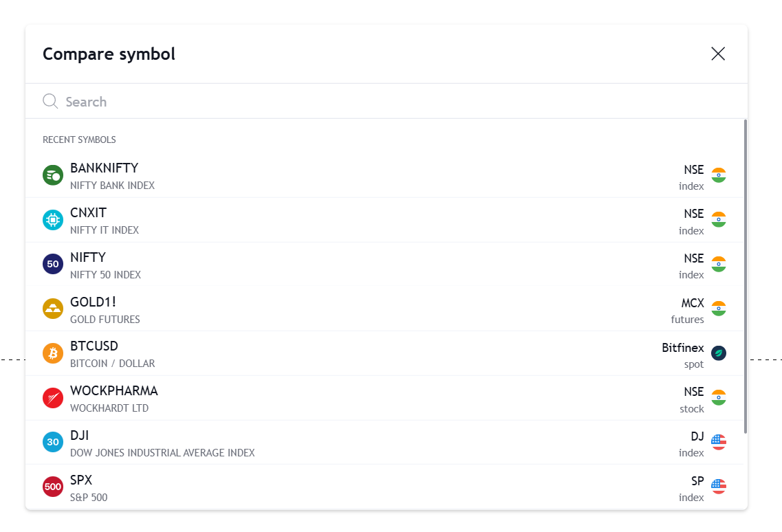This screenshot has width=782, height=532.
Task: Click the CNXIT chip logo icon
Action: click(53, 220)
